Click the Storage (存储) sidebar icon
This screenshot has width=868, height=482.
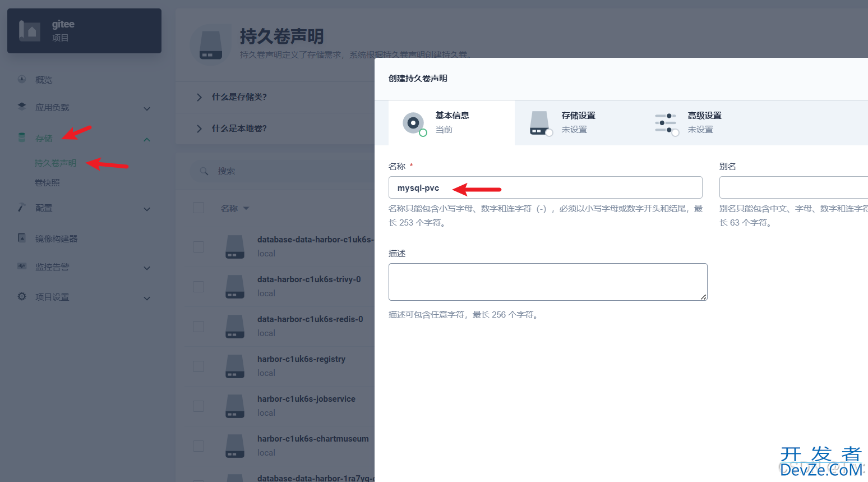coord(22,137)
